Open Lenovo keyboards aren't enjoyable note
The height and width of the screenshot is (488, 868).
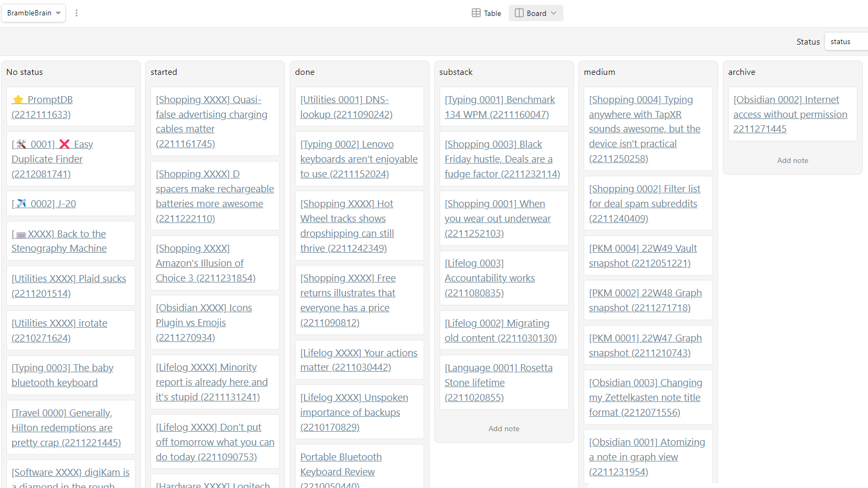point(359,159)
